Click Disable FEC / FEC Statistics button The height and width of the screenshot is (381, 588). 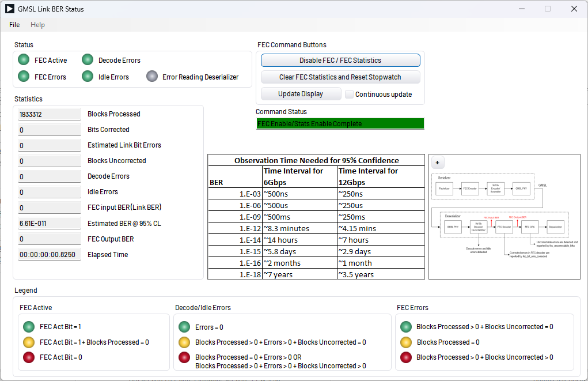click(x=340, y=61)
